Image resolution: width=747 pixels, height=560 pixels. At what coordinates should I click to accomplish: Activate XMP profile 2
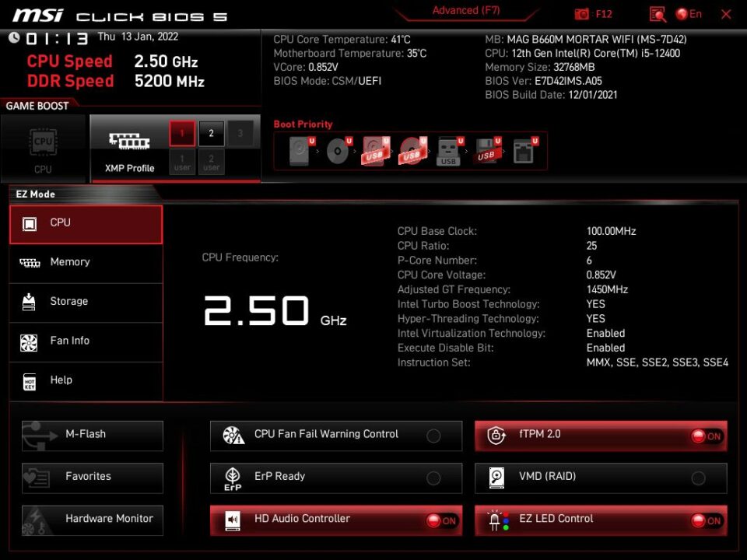[x=211, y=133]
